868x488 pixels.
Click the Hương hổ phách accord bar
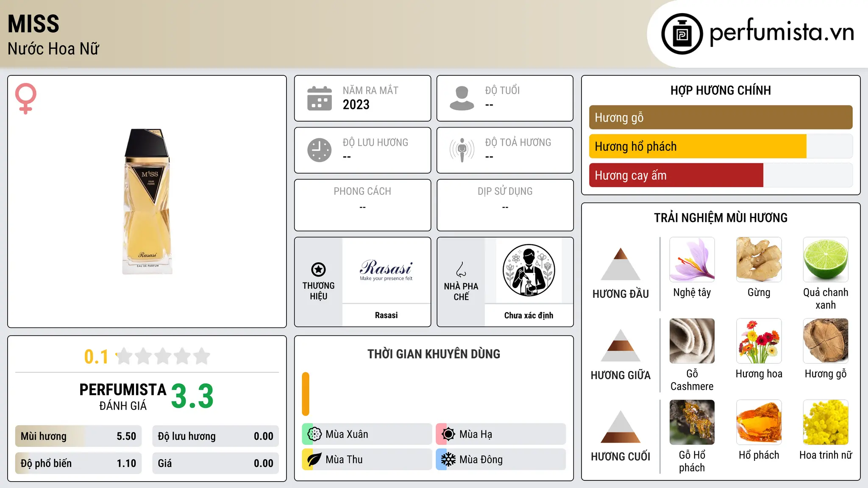click(721, 146)
